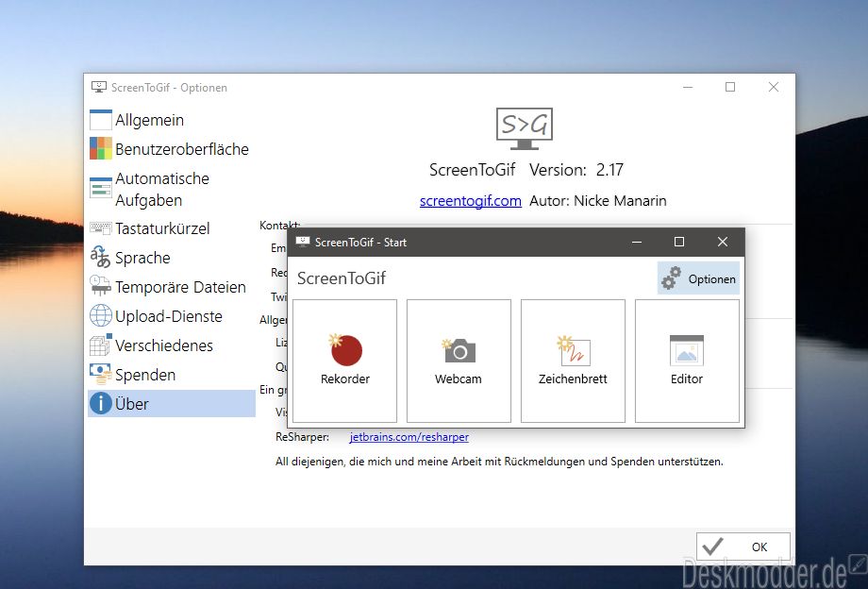Select the Über tab
Image resolution: width=868 pixels, height=589 pixels.
coord(132,404)
